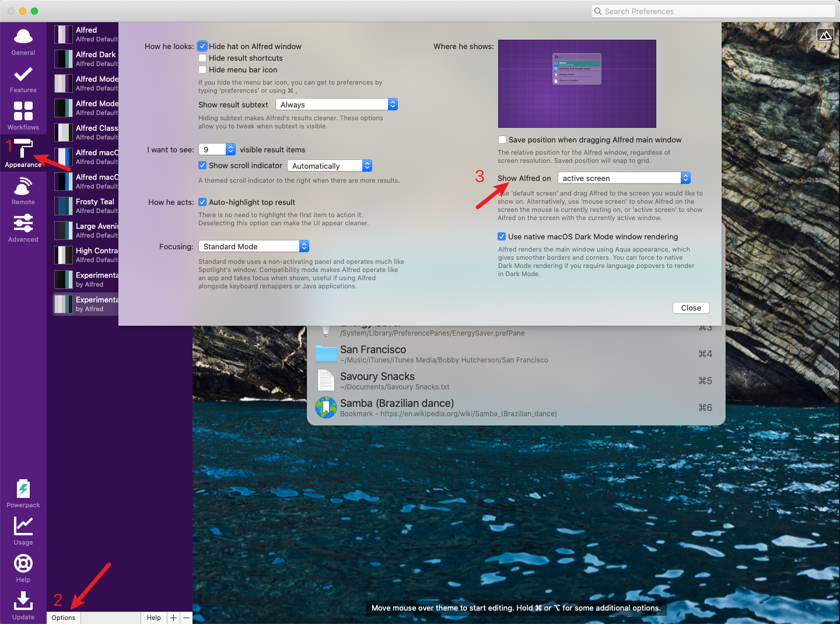
Task: Toggle native macOS Dark Mode rendering checkbox
Action: (502, 236)
